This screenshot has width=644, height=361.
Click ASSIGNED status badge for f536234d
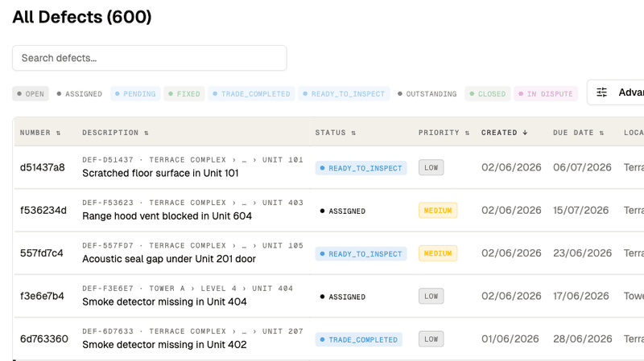(343, 211)
